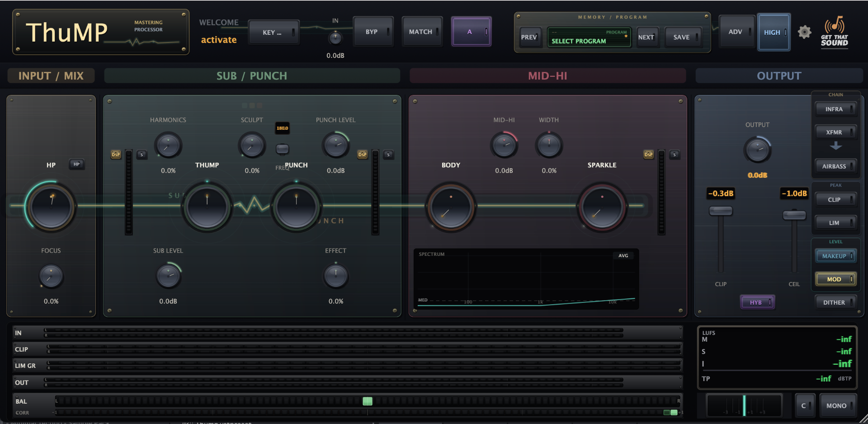The width and height of the screenshot is (868, 424).
Task: Click the CLIP fader handle
Action: (721, 211)
